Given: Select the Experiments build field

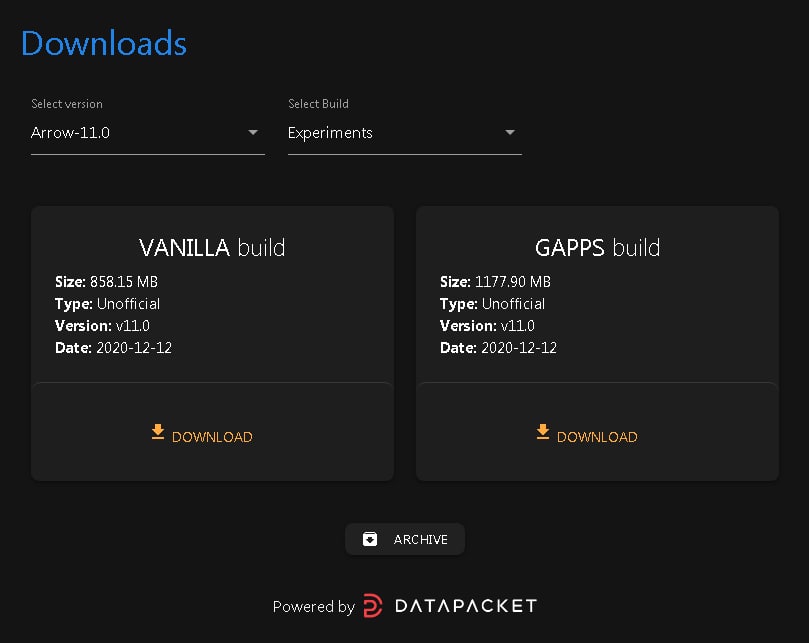Looking at the screenshot, I should tap(404, 133).
